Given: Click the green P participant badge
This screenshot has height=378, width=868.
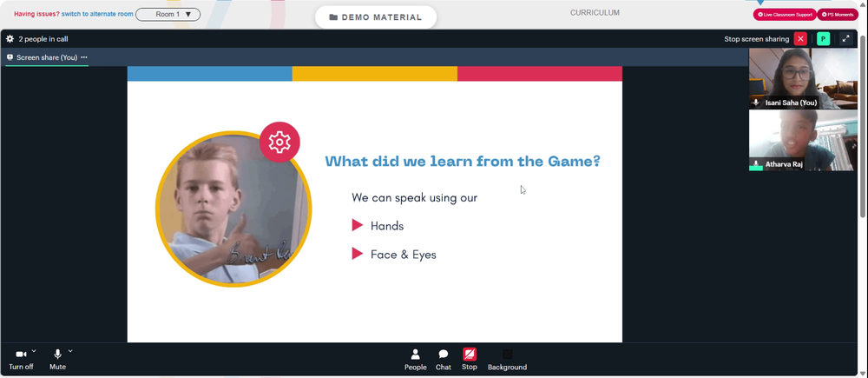Looking at the screenshot, I should pyautogui.click(x=823, y=39).
